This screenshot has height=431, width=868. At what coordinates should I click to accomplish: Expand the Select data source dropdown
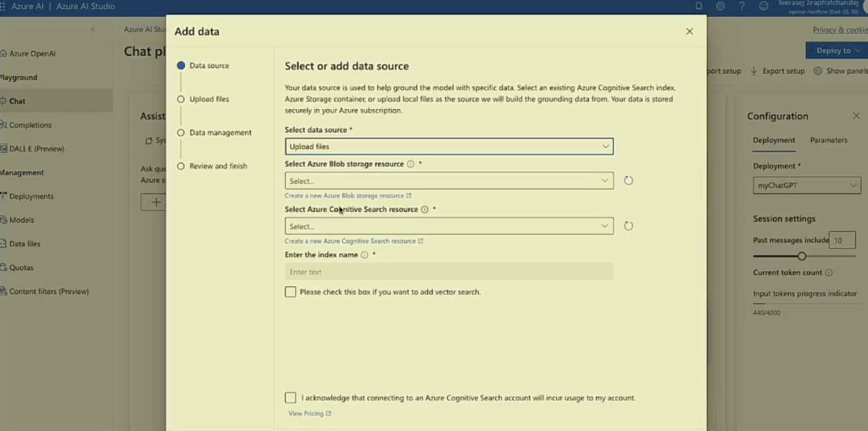tap(449, 146)
